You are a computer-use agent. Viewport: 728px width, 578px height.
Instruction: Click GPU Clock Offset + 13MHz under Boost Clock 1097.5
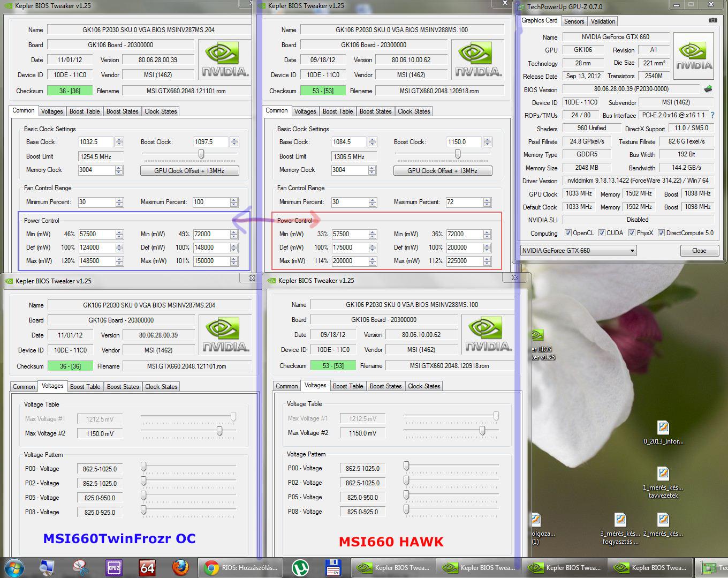(189, 170)
